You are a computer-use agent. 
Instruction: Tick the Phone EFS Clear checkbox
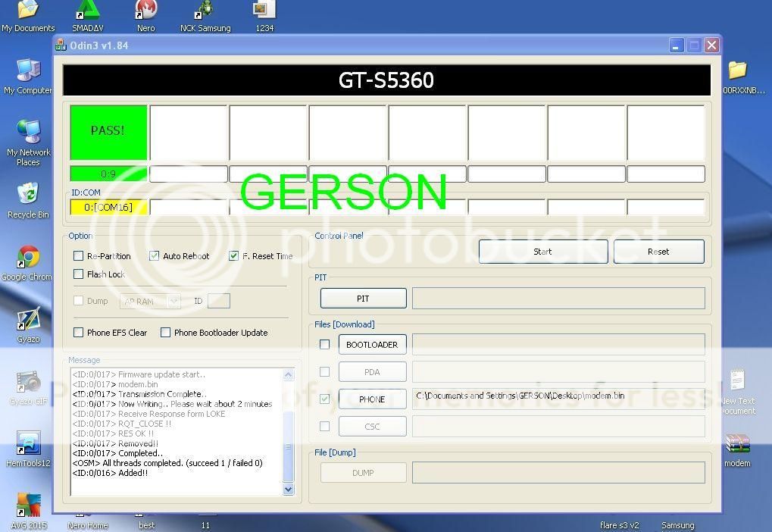click(78, 333)
